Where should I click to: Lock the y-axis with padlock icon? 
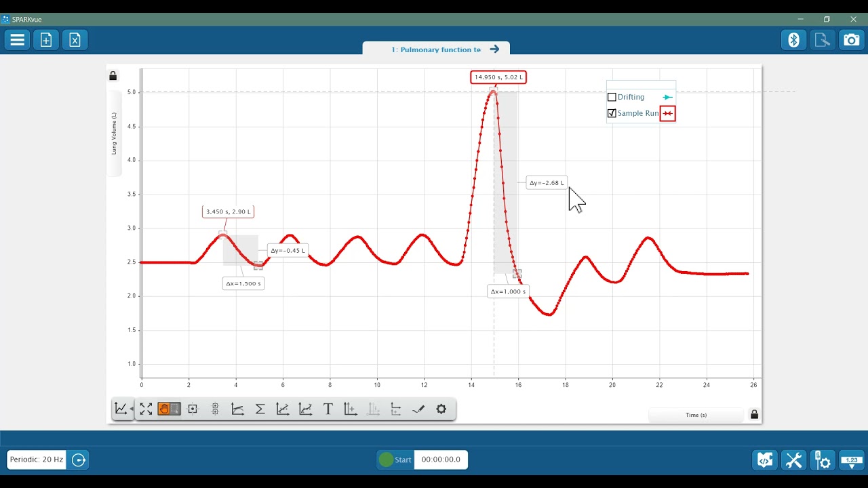click(x=113, y=76)
